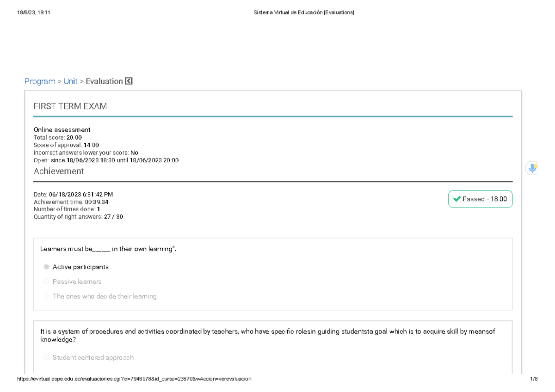Select "The ones who decide their learning"
555x392 pixels.
coord(46,296)
